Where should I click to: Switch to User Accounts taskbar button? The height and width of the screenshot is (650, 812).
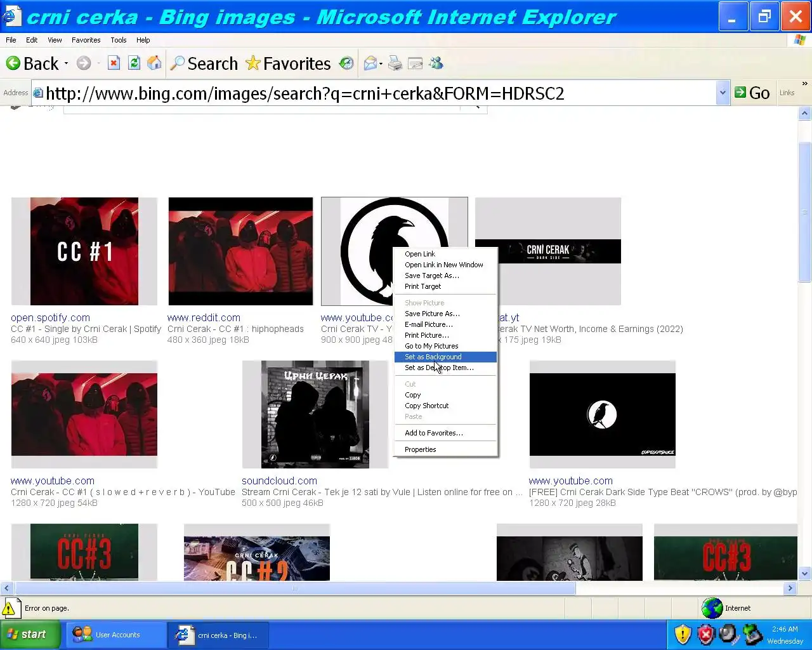click(x=116, y=635)
